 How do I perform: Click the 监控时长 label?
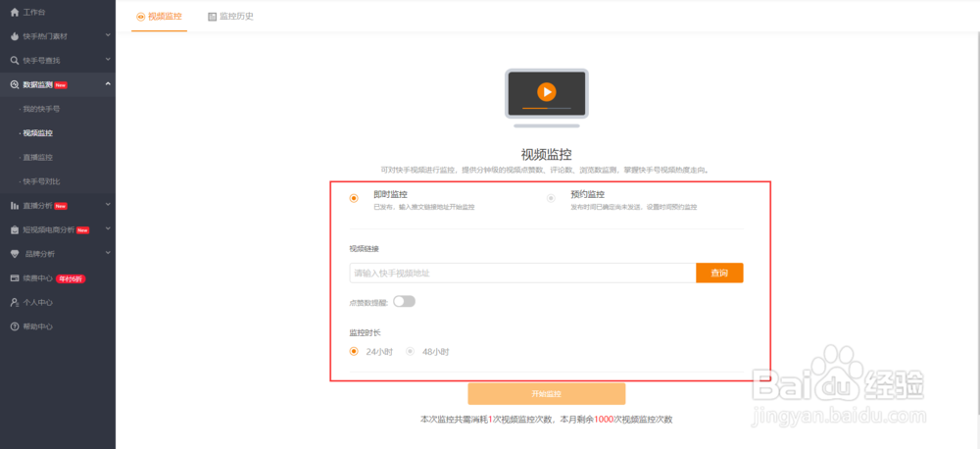[x=365, y=332]
